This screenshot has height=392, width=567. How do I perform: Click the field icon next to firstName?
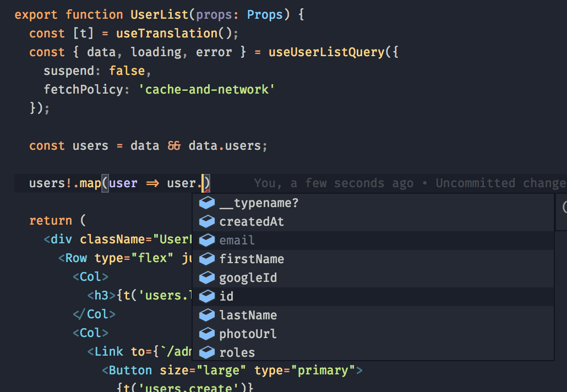pyautogui.click(x=206, y=259)
